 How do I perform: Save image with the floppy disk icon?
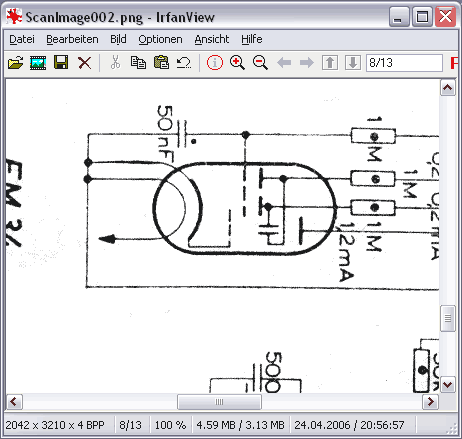[x=61, y=62]
